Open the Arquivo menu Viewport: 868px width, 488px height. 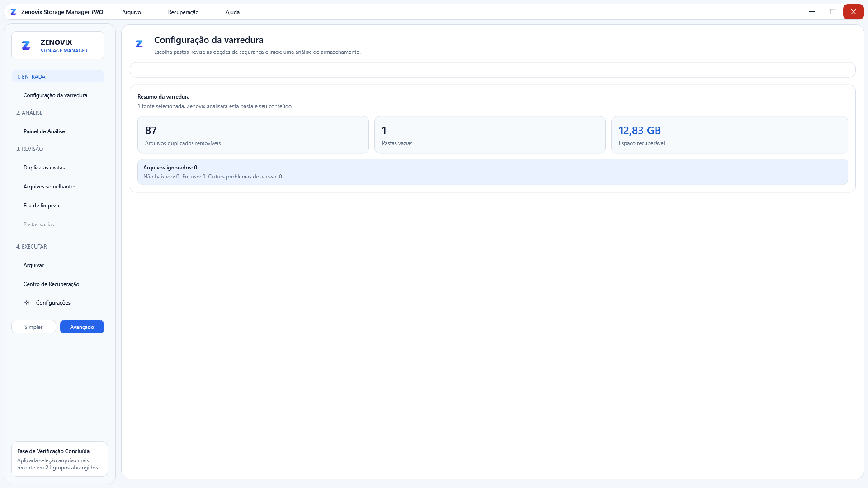pos(132,12)
